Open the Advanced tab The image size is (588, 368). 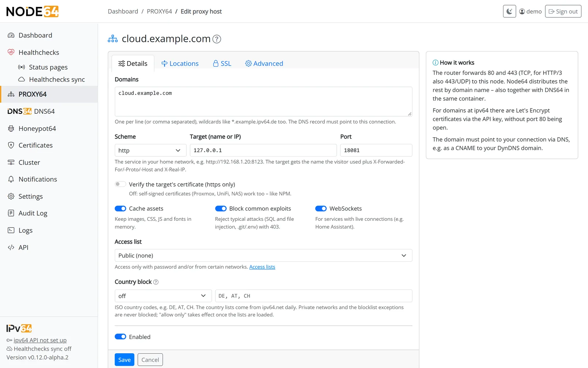[264, 64]
